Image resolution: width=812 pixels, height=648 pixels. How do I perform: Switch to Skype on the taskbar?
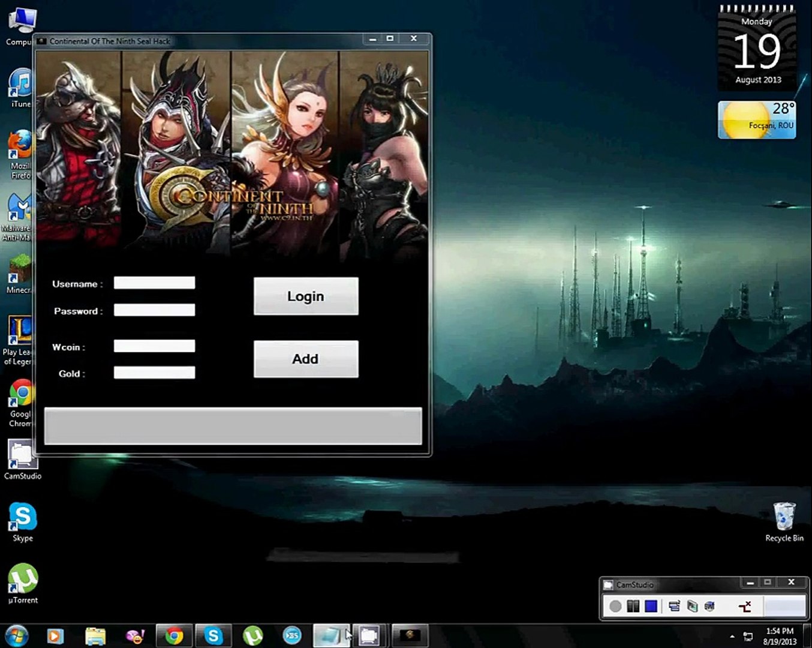(213, 636)
